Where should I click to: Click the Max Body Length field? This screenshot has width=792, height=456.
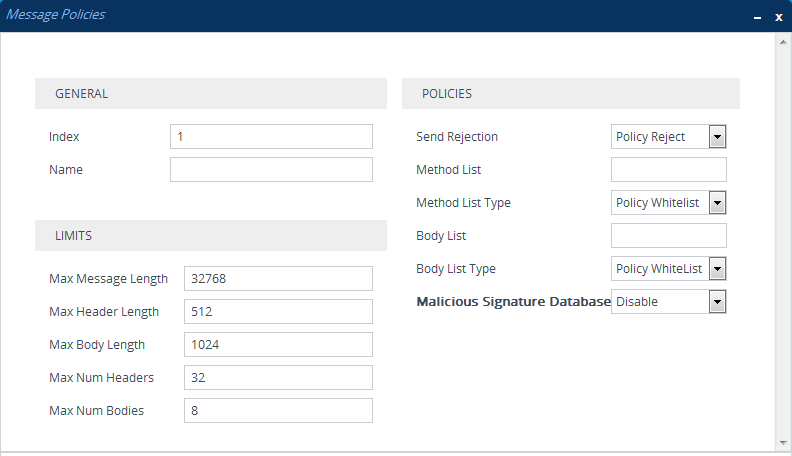(278, 344)
